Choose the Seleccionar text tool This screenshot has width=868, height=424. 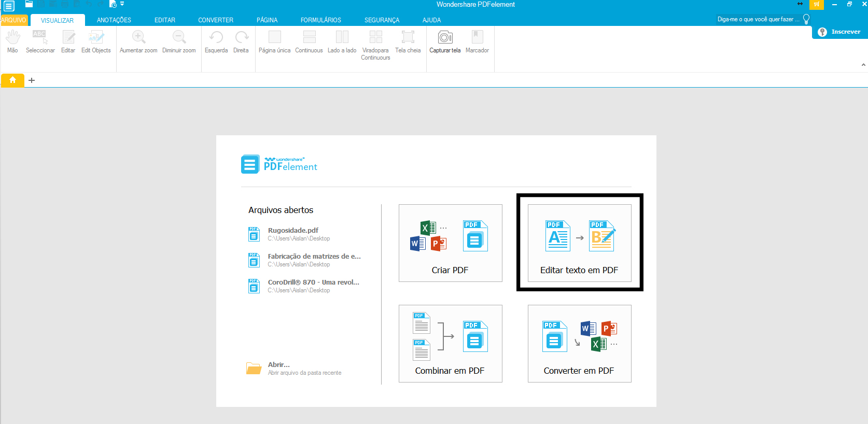coord(40,41)
